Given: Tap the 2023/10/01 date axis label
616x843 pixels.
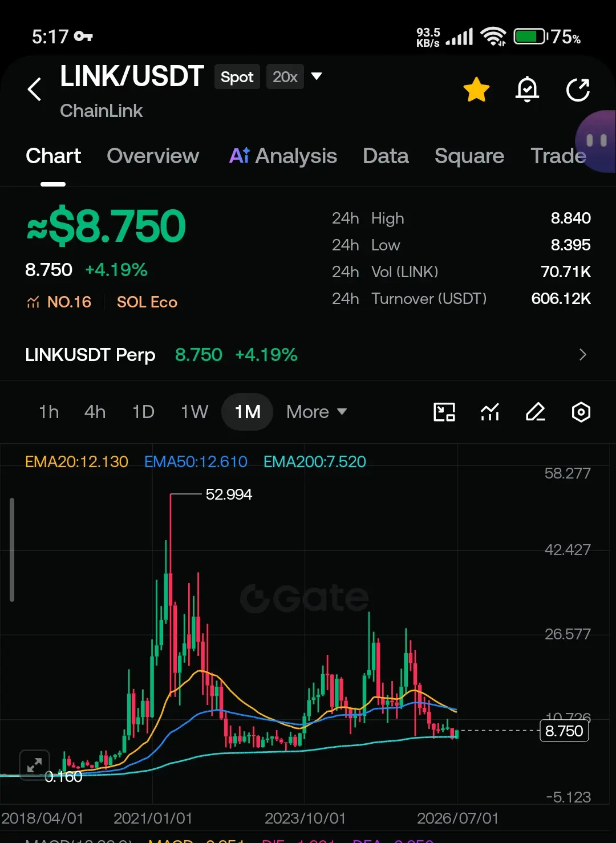Looking at the screenshot, I should (x=305, y=818).
